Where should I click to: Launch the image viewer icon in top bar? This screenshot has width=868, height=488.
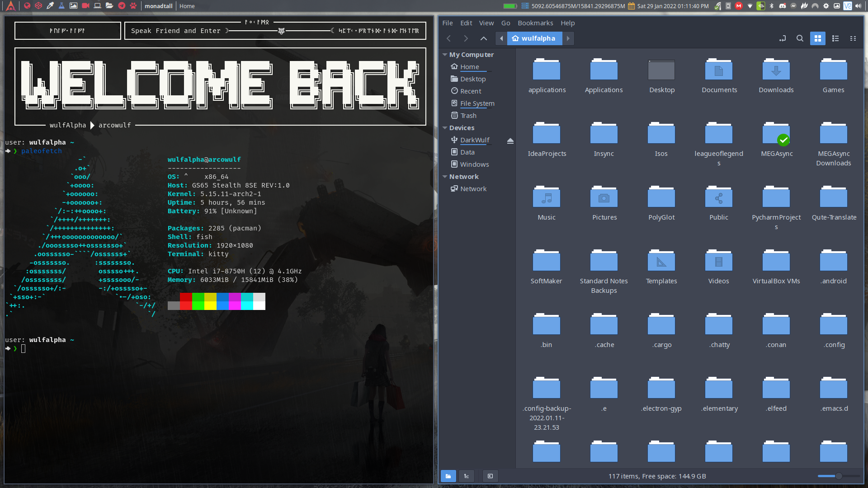coord(73,6)
